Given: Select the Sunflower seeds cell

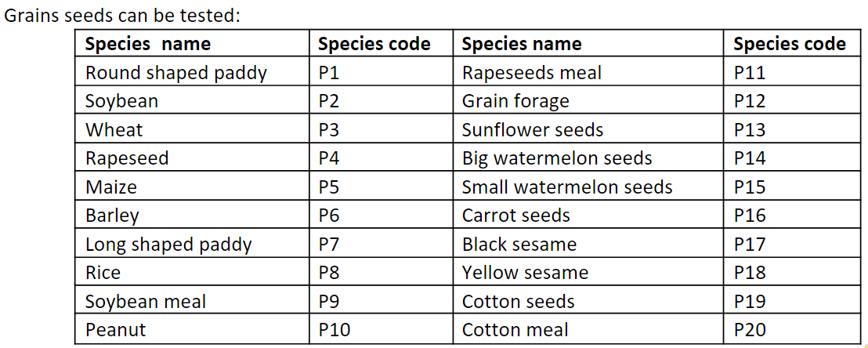Looking at the screenshot, I should coord(588,129).
